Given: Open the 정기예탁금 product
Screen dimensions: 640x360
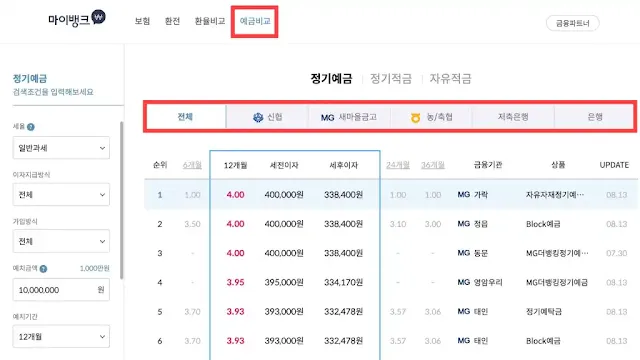Looking at the screenshot, I should pyautogui.click(x=544, y=312).
